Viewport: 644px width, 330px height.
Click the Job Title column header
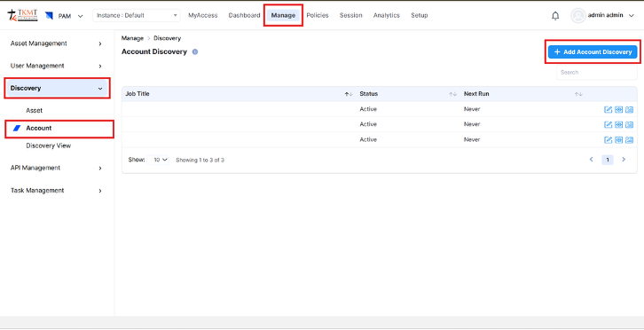click(137, 94)
